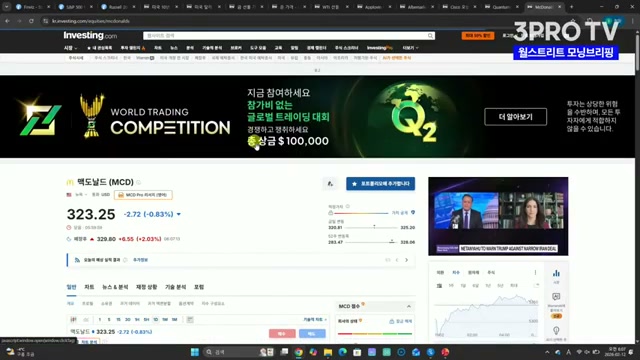Click the browser address bar URL

tap(91, 21)
